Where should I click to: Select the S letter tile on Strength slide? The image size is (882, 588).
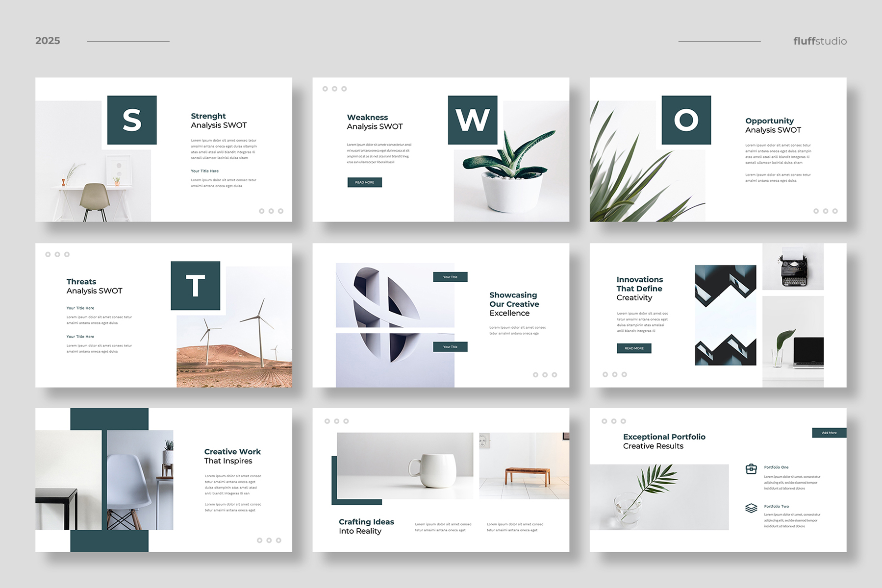coord(132,120)
